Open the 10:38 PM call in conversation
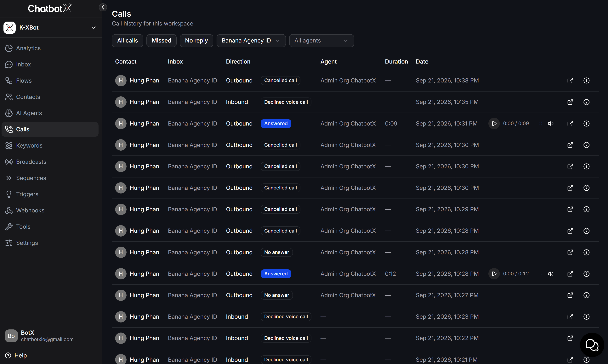The width and height of the screenshot is (608, 364). 570,81
